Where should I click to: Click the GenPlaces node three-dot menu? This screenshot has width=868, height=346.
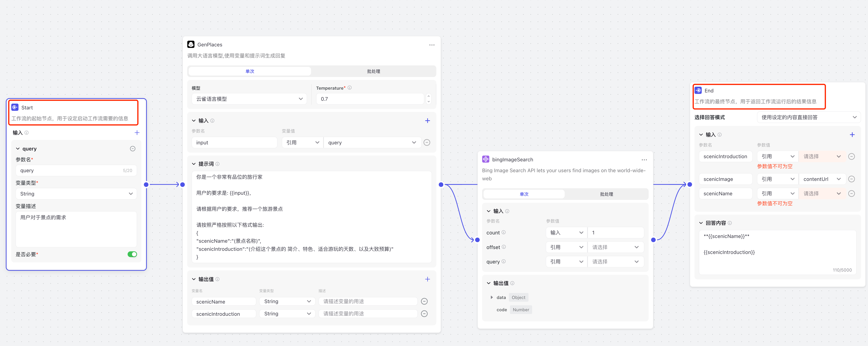[432, 45]
